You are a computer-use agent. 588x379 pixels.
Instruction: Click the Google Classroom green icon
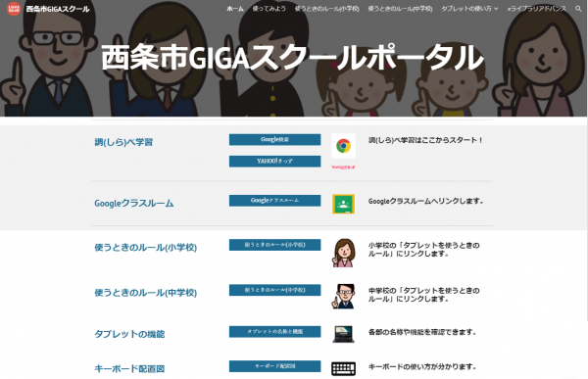(x=343, y=204)
